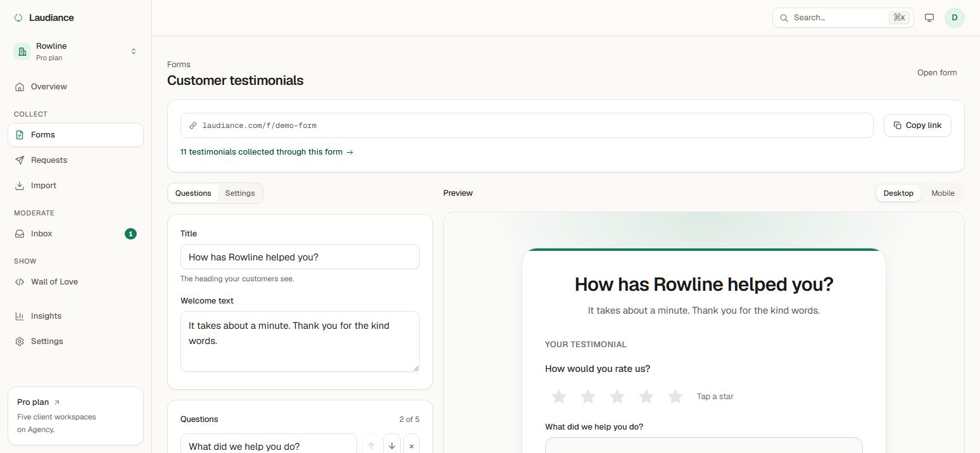Click the Title input field
The width and height of the screenshot is (980, 453).
[x=300, y=257]
